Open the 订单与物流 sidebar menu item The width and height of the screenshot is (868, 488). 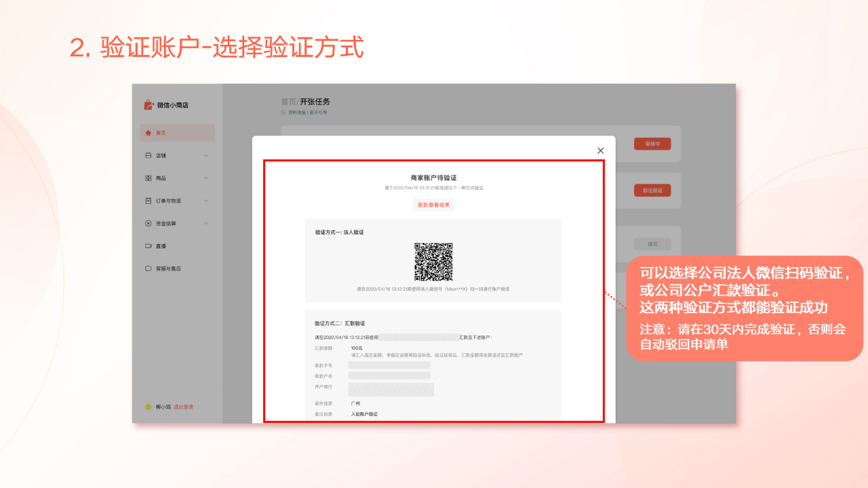click(177, 201)
